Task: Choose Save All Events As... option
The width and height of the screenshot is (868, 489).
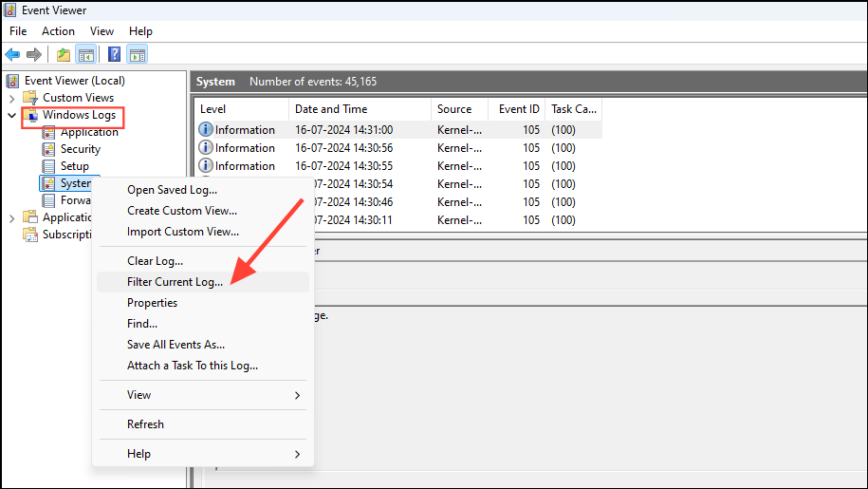Action: (203, 345)
